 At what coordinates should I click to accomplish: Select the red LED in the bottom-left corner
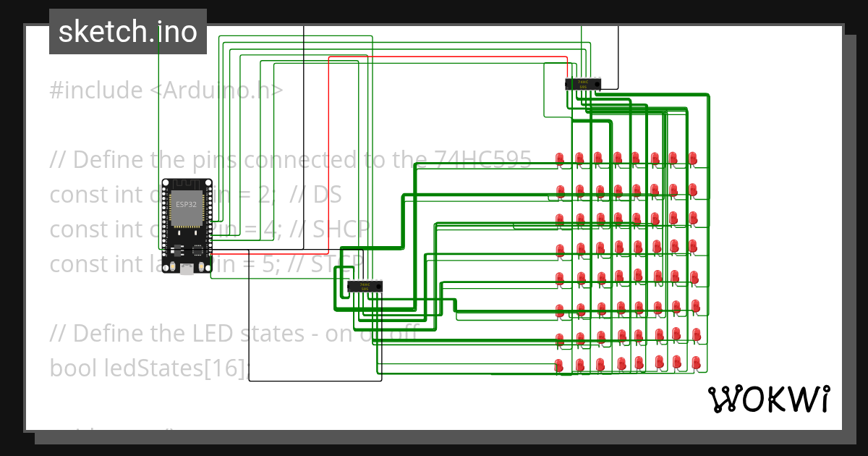(558, 364)
